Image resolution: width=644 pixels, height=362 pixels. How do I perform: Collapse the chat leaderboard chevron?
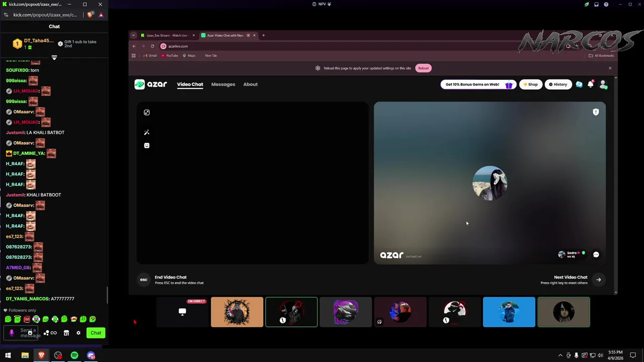click(54, 58)
